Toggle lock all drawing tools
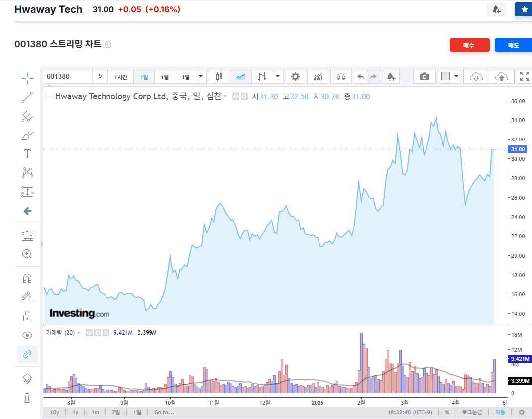532x419 pixels. click(x=27, y=316)
